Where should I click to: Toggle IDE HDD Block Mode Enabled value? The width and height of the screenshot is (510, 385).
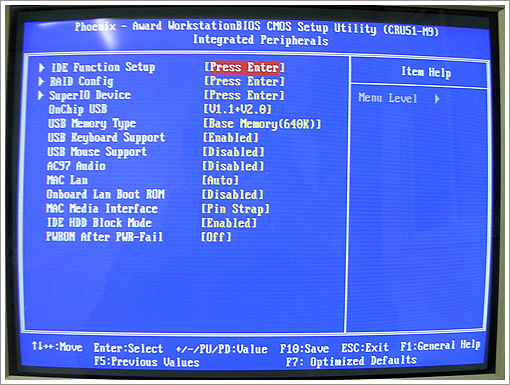(x=229, y=223)
